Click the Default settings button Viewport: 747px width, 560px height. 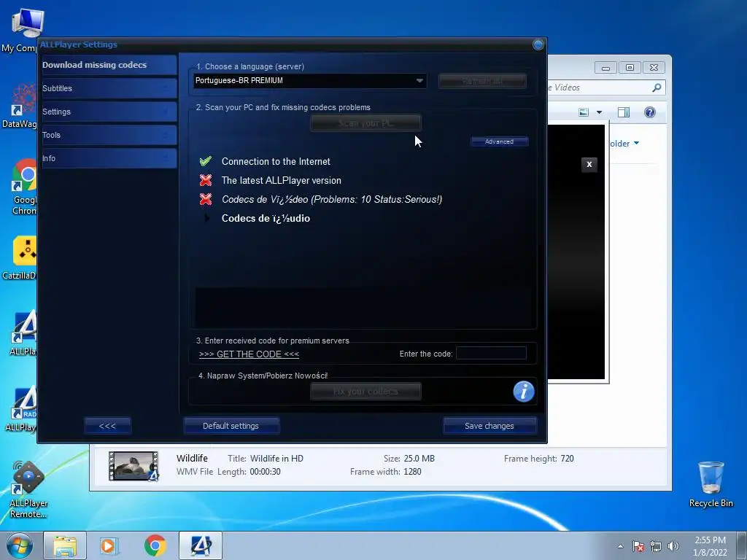(231, 426)
